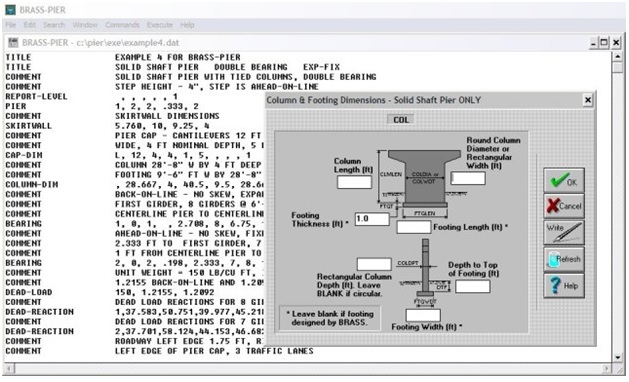The height and width of the screenshot is (382, 629).
Task: Click the COL command label button
Action: [x=401, y=120]
